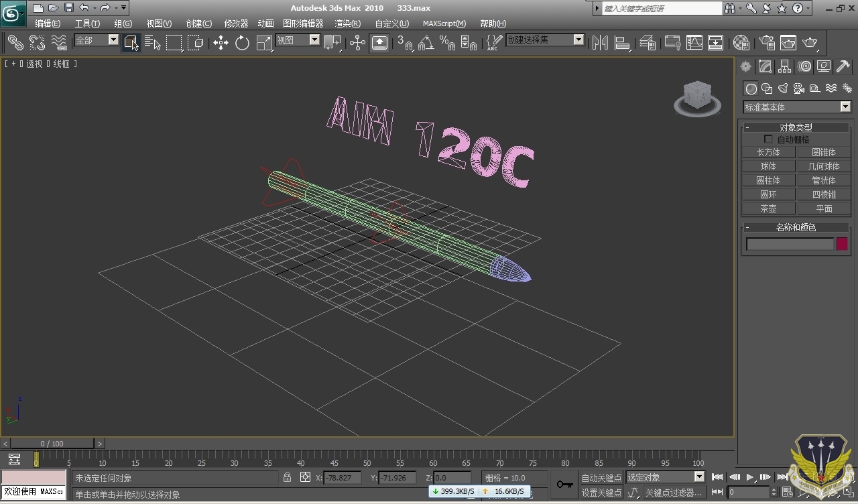Click the object name input field

tap(790, 244)
